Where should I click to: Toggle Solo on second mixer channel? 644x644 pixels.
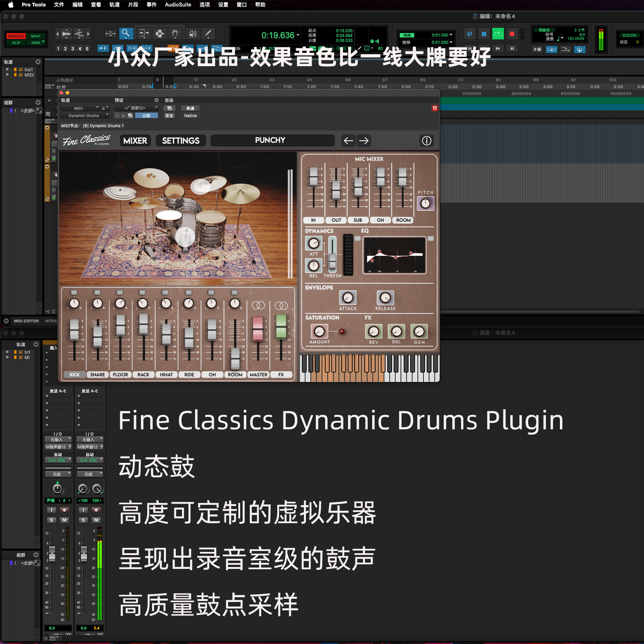click(x=83, y=520)
